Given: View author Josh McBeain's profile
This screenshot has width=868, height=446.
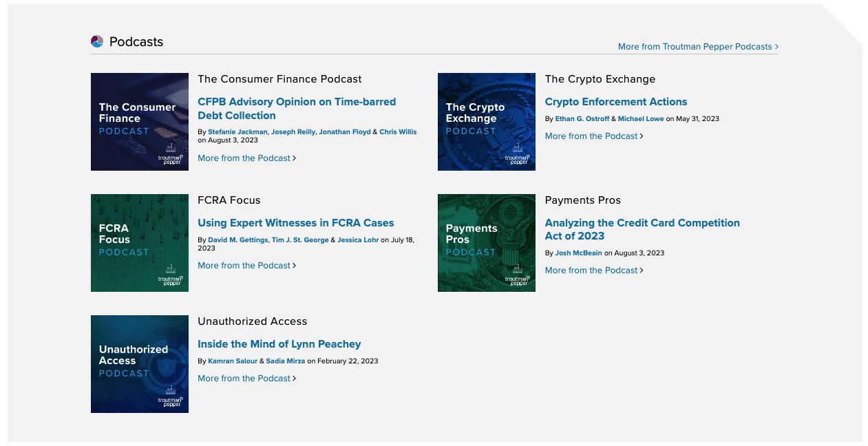Looking at the screenshot, I should 578,253.
